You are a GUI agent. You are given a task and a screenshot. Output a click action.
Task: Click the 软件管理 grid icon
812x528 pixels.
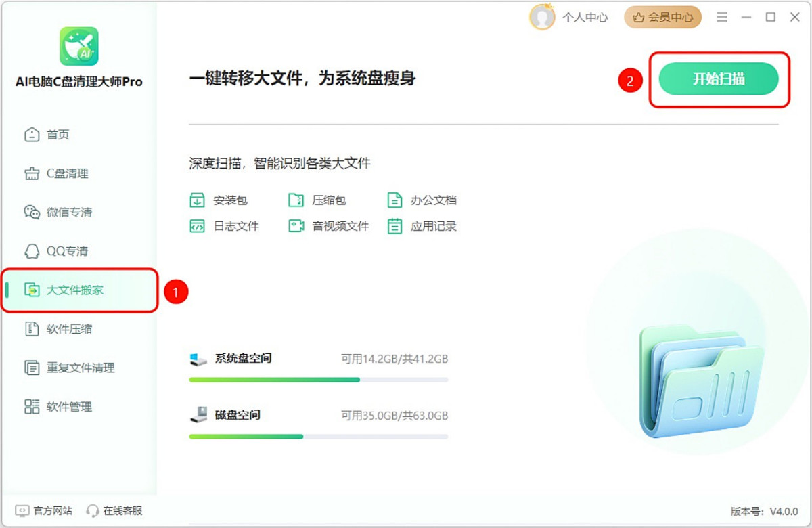[x=32, y=407]
